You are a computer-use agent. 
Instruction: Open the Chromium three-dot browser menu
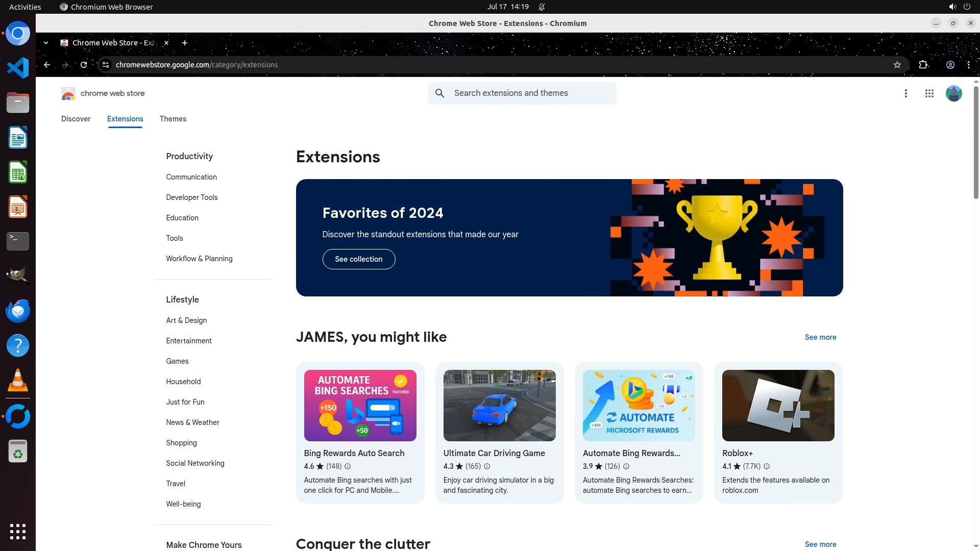[x=968, y=65]
